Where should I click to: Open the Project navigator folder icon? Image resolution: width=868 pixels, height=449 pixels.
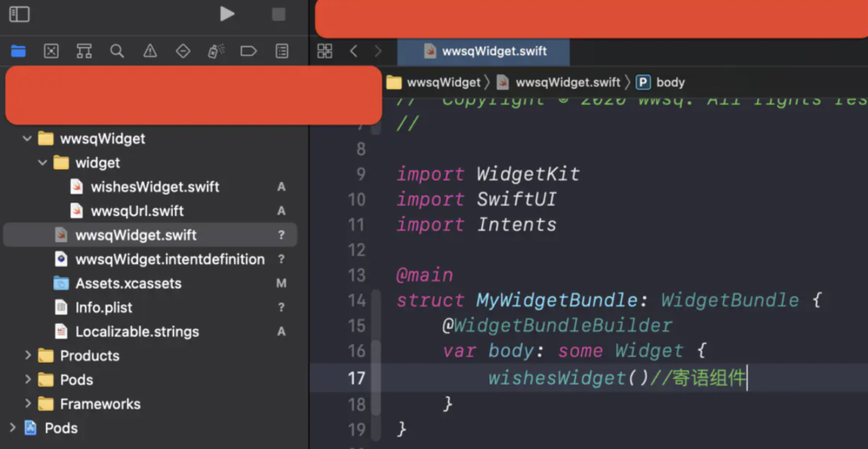tap(19, 52)
